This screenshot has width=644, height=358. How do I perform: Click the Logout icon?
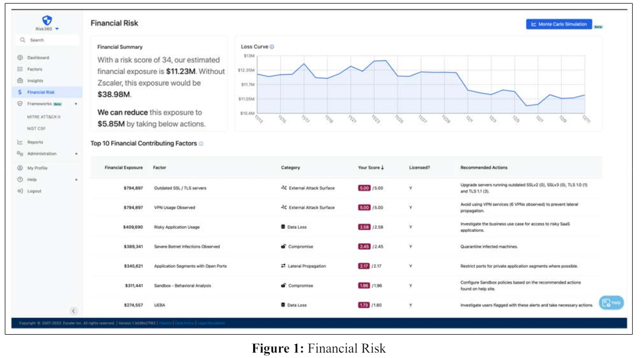(20, 191)
